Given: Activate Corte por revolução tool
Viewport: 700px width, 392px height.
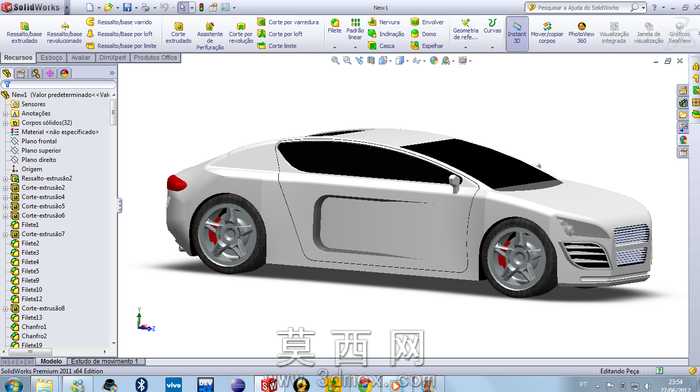Looking at the screenshot, I should [x=241, y=33].
